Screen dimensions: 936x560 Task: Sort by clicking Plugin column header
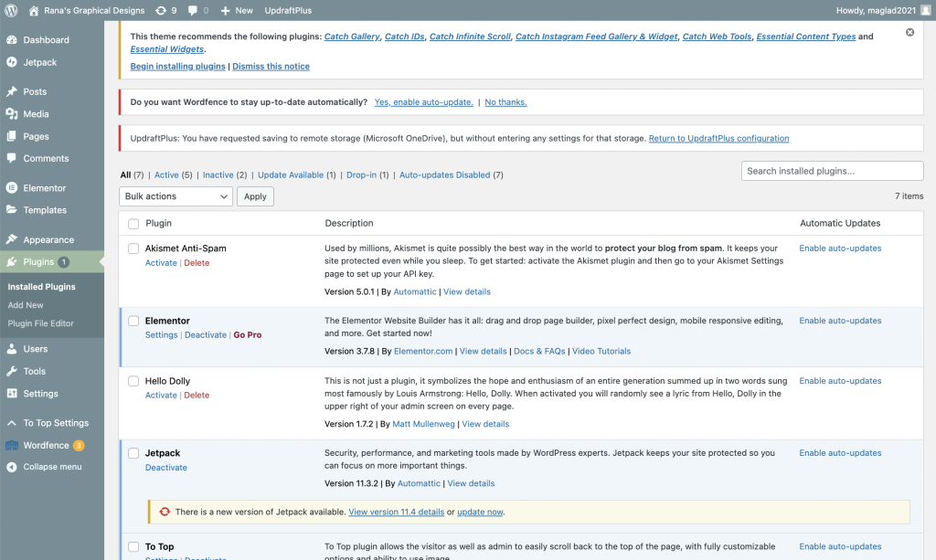click(x=158, y=223)
